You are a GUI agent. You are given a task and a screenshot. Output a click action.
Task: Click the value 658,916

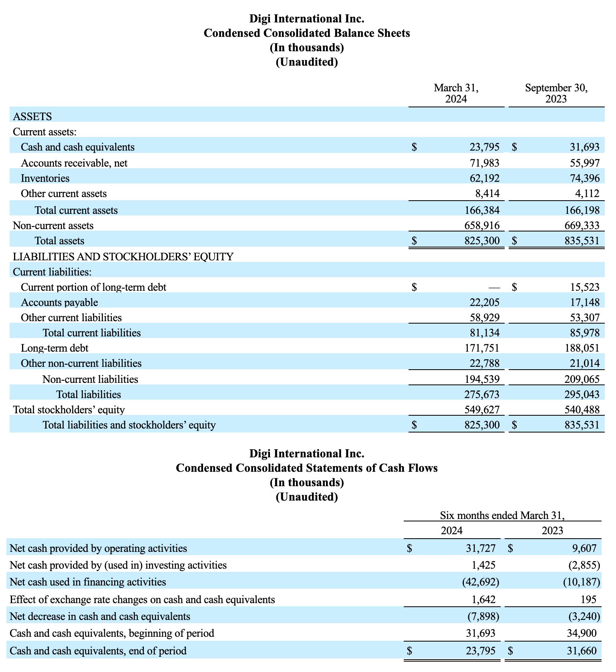(x=482, y=225)
